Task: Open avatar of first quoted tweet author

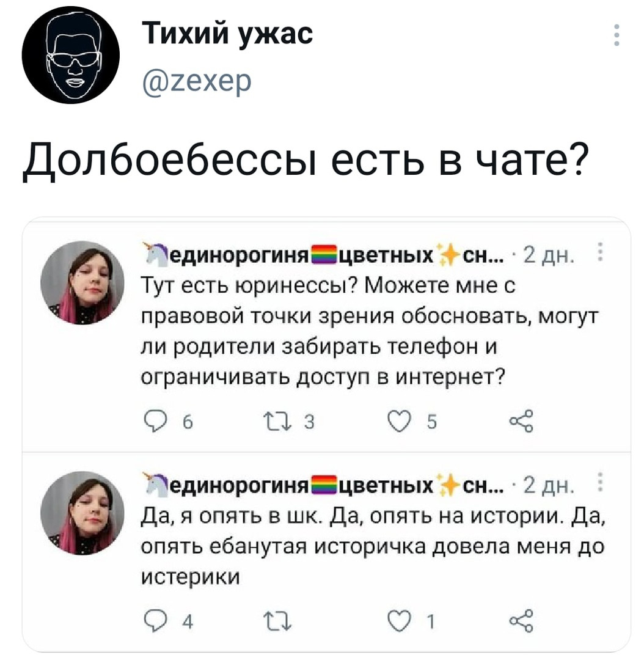Action: pyautogui.click(x=82, y=282)
